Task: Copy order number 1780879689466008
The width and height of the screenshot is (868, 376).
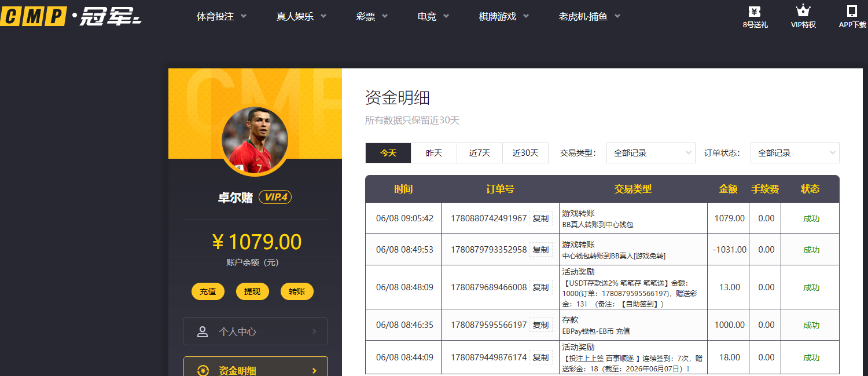Action: [x=540, y=287]
